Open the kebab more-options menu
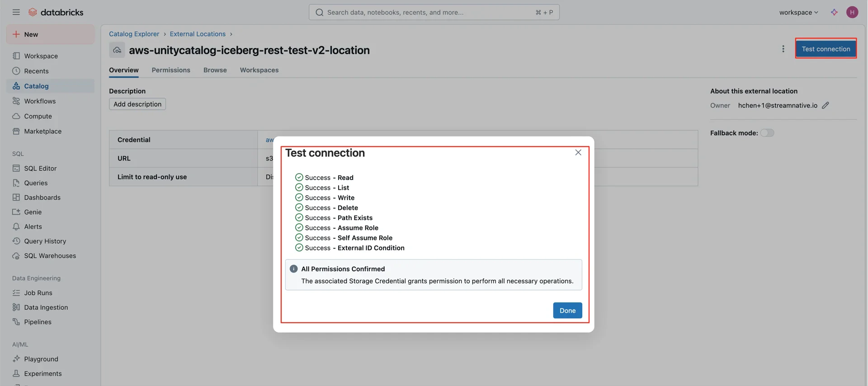 (x=783, y=49)
